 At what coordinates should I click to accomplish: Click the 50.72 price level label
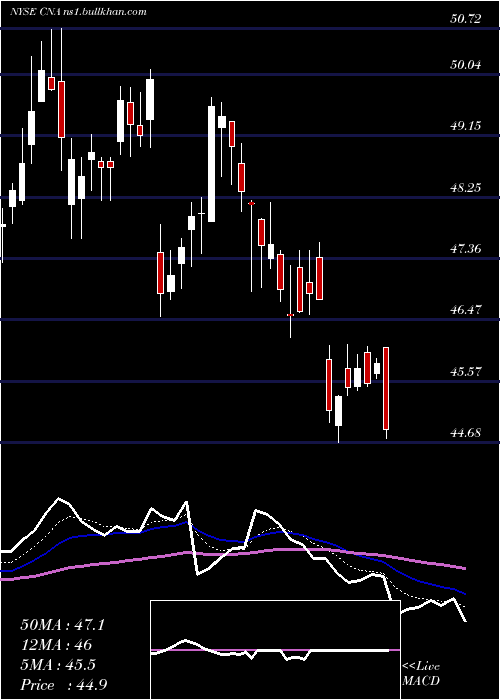[x=466, y=19]
